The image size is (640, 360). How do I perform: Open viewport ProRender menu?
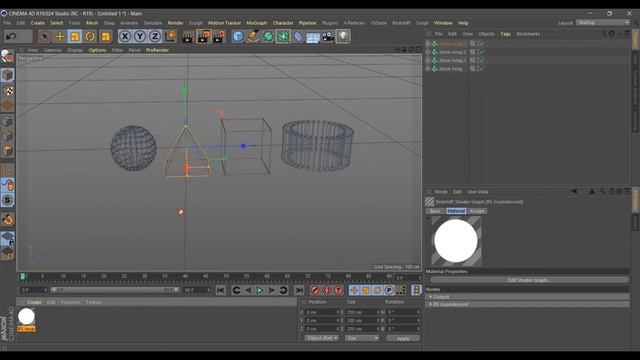pos(158,50)
